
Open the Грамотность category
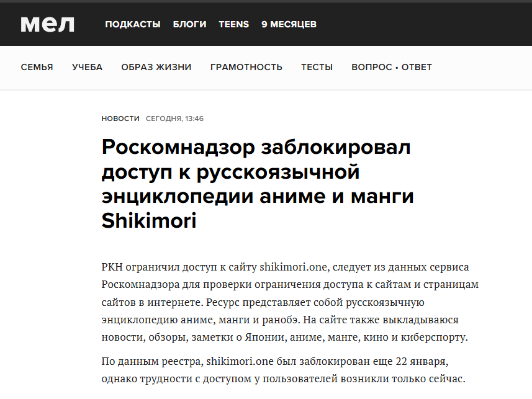click(x=246, y=67)
